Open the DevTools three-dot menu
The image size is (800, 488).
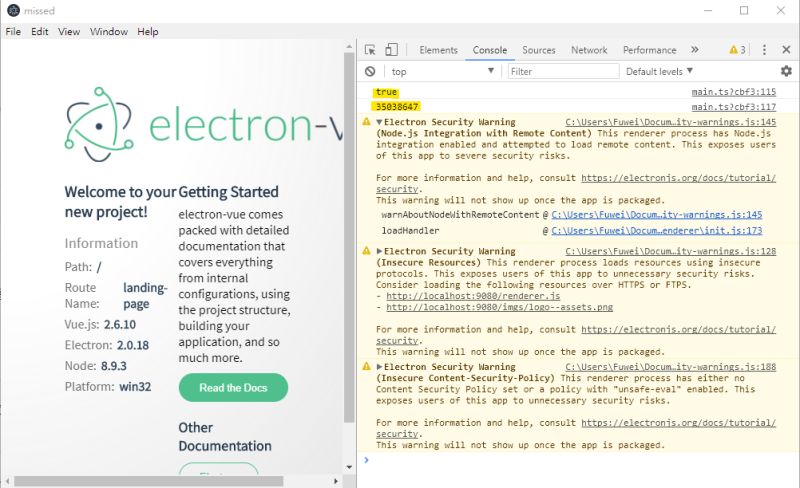(x=764, y=50)
